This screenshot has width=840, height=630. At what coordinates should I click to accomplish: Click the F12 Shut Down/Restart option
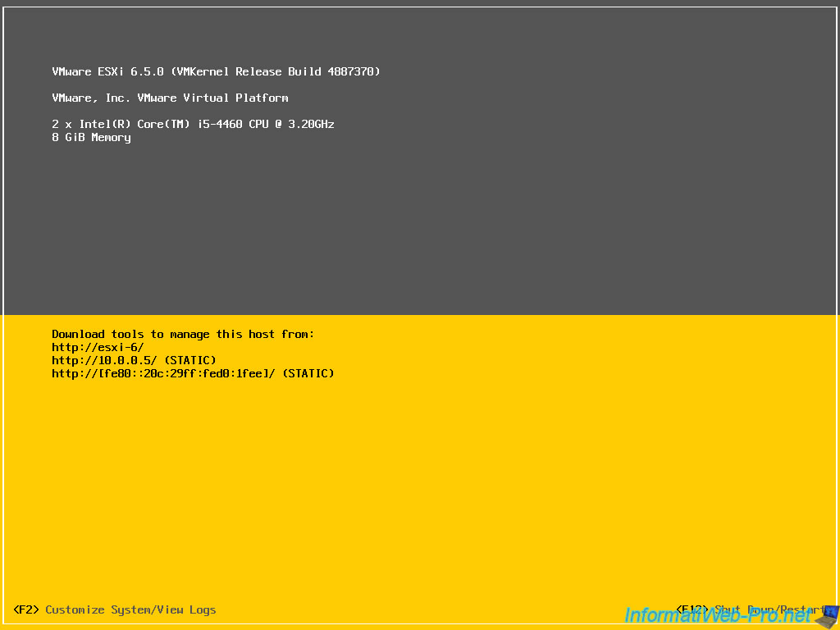[x=751, y=609]
